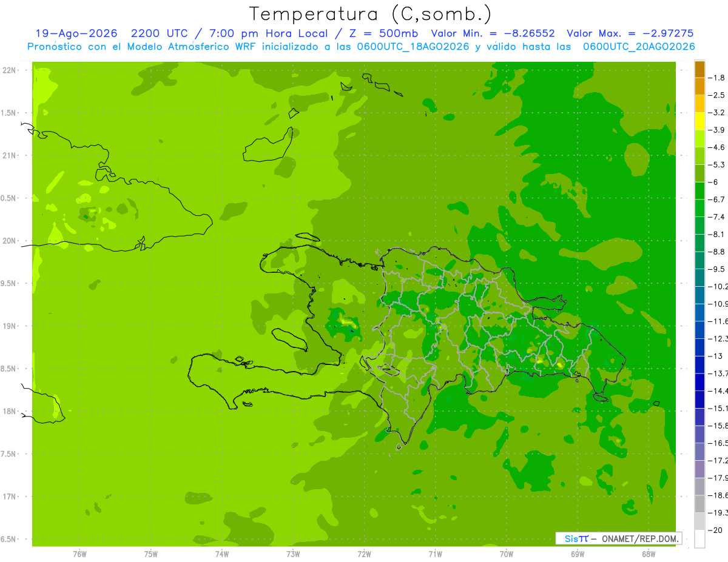Select the white swatch below -20
This screenshot has width=728, height=562.
tap(700, 538)
